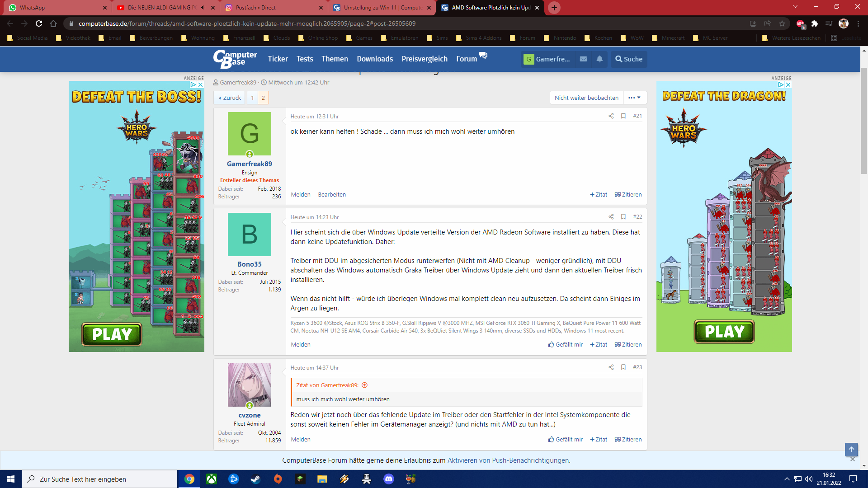Click the scroll-to-top arrow button
868x488 pixels.
tap(851, 449)
